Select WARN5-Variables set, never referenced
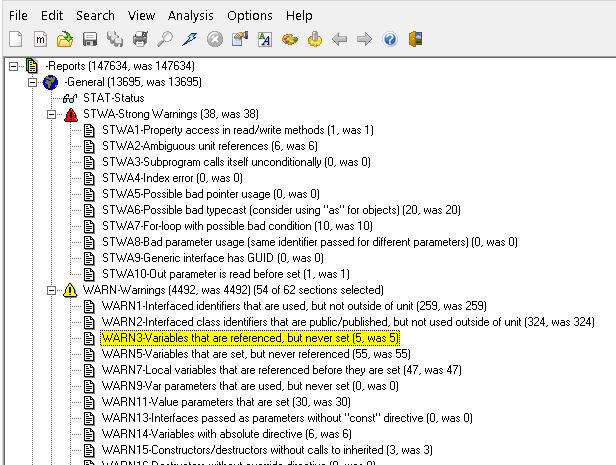 coord(256,354)
